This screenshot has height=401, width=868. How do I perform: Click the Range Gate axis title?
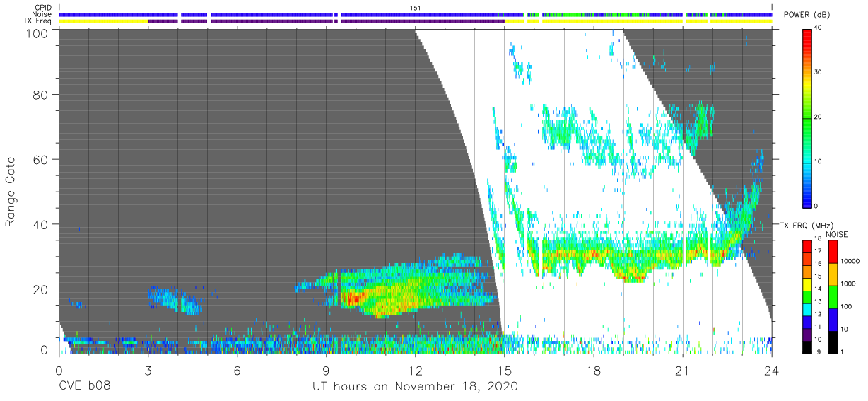[11, 192]
